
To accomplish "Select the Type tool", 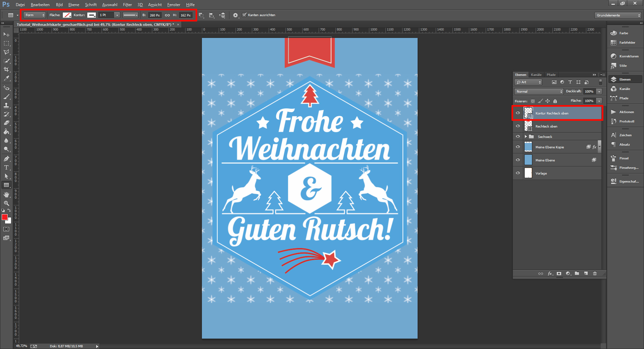I will (6, 167).
